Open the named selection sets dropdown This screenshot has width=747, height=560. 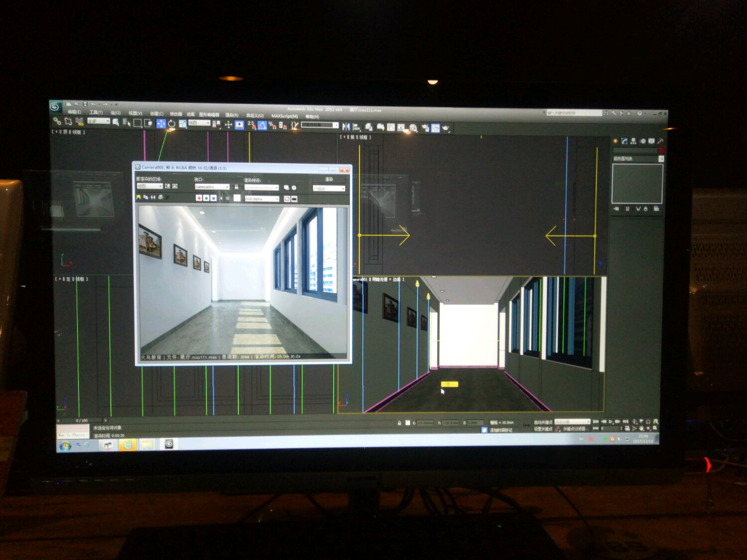pyautogui.click(x=320, y=125)
